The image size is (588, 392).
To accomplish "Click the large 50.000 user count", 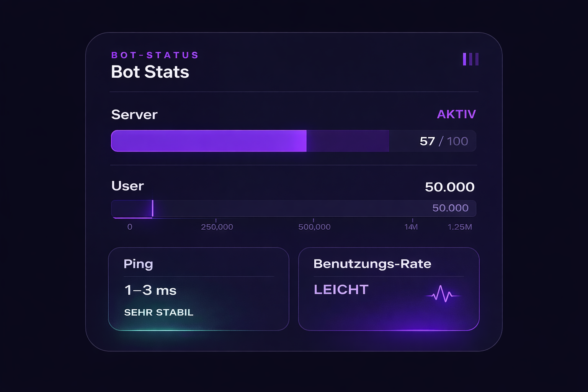I will [449, 187].
